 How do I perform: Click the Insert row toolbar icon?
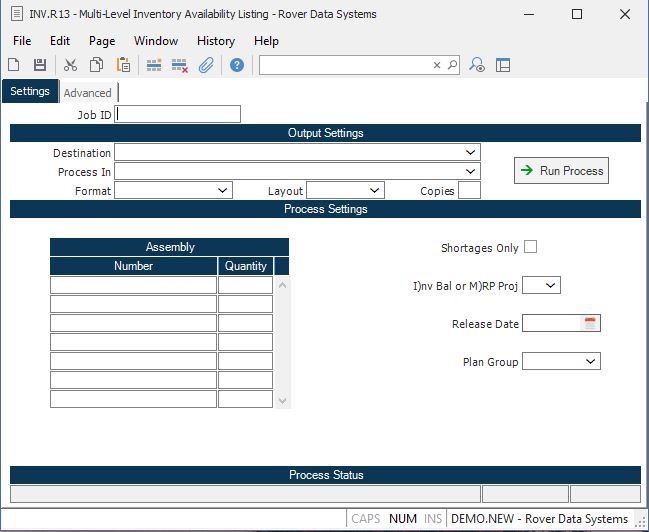[154, 65]
